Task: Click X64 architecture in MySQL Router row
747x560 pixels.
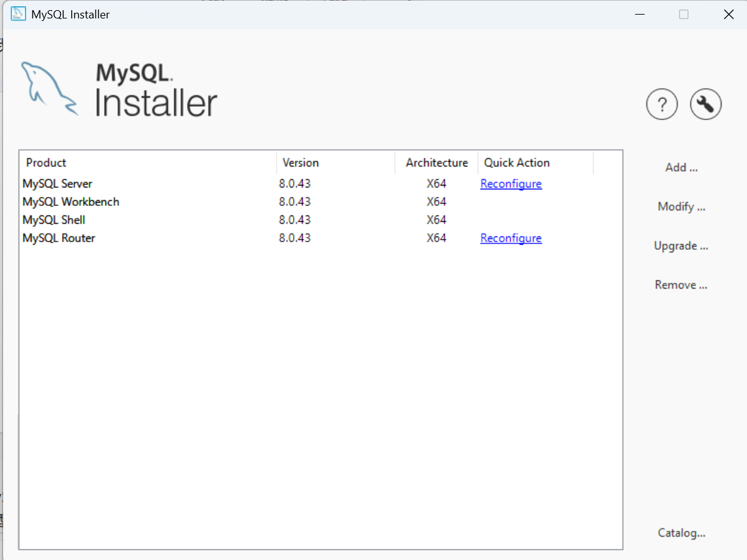Action: [x=436, y=238]
